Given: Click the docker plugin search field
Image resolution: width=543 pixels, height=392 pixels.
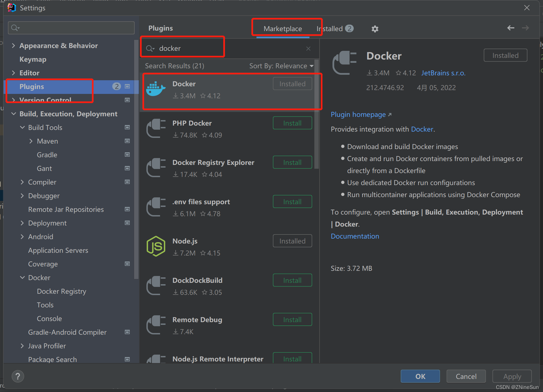Looking at the screenshot, I should pos(229,49).
